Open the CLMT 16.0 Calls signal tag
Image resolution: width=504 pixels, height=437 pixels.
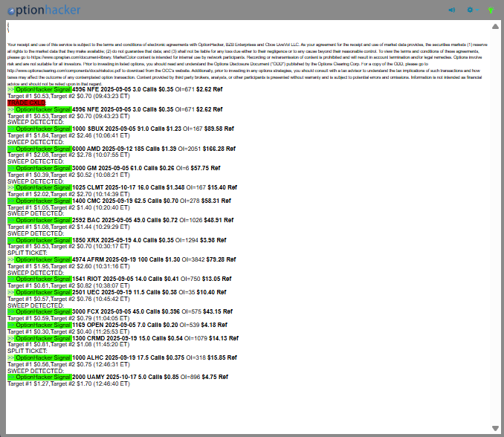(x=43, y=188)
